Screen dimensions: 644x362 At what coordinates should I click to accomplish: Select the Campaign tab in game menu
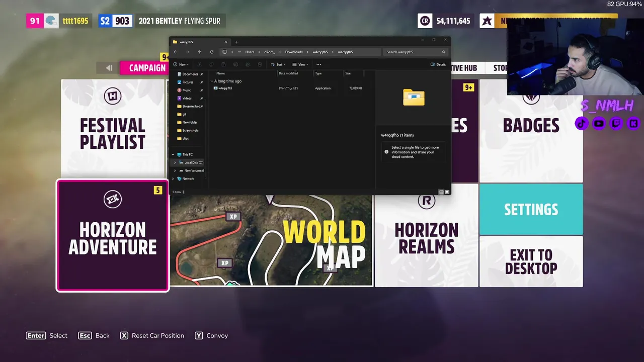(x=147, y=68)
